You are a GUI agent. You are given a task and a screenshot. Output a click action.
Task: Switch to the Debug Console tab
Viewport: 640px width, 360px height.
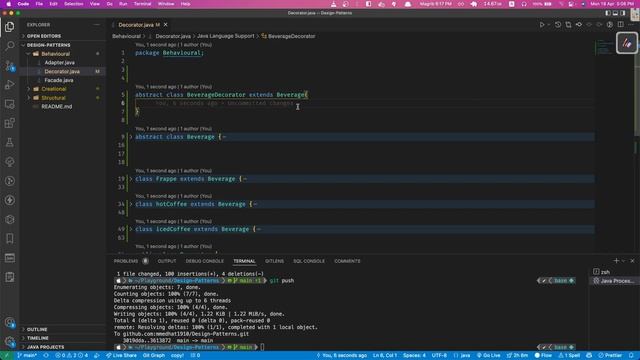pyautogui.click(x=204, y=261)
